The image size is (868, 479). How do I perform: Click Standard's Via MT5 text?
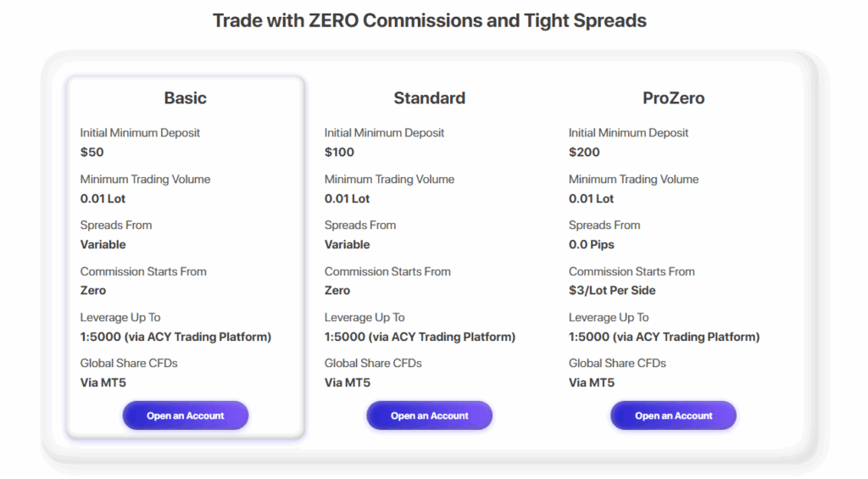347,382
